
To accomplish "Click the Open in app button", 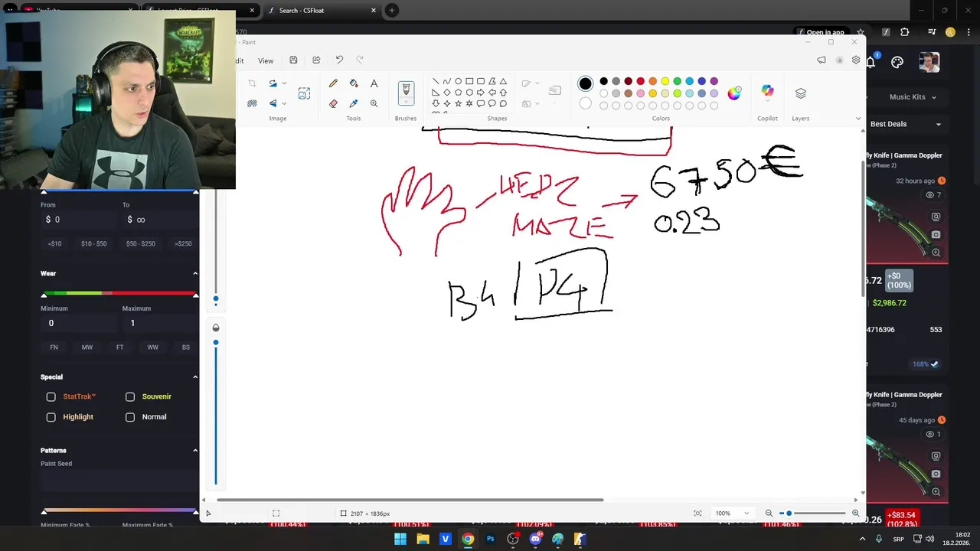I will pos(821,33).
